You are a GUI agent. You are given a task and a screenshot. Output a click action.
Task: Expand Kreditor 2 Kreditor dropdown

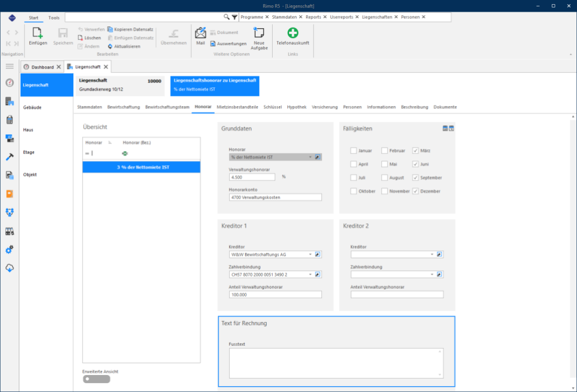pos(432,254)
